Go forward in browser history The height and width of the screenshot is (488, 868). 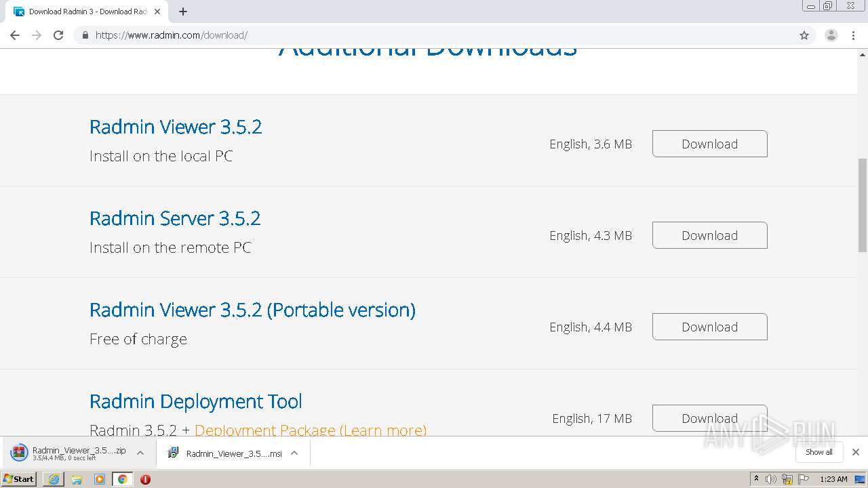(x=37, y=35)
